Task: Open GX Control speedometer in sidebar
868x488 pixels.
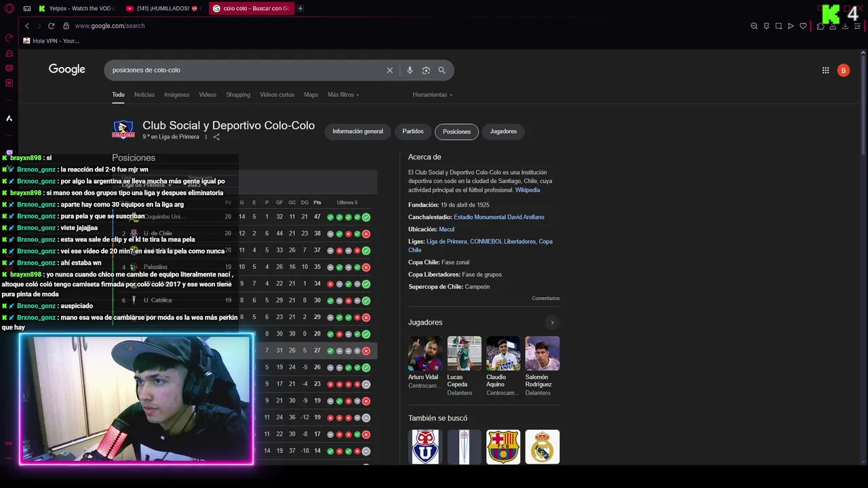Action: 9,38
